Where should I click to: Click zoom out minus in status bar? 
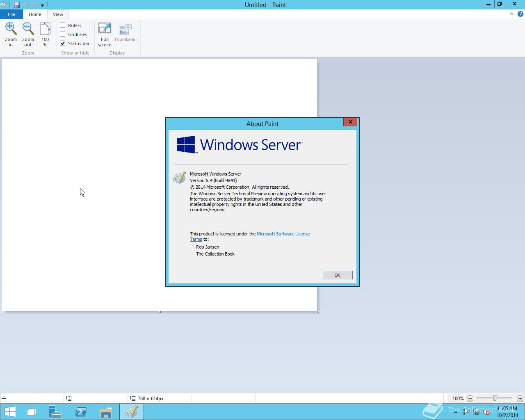470,398
